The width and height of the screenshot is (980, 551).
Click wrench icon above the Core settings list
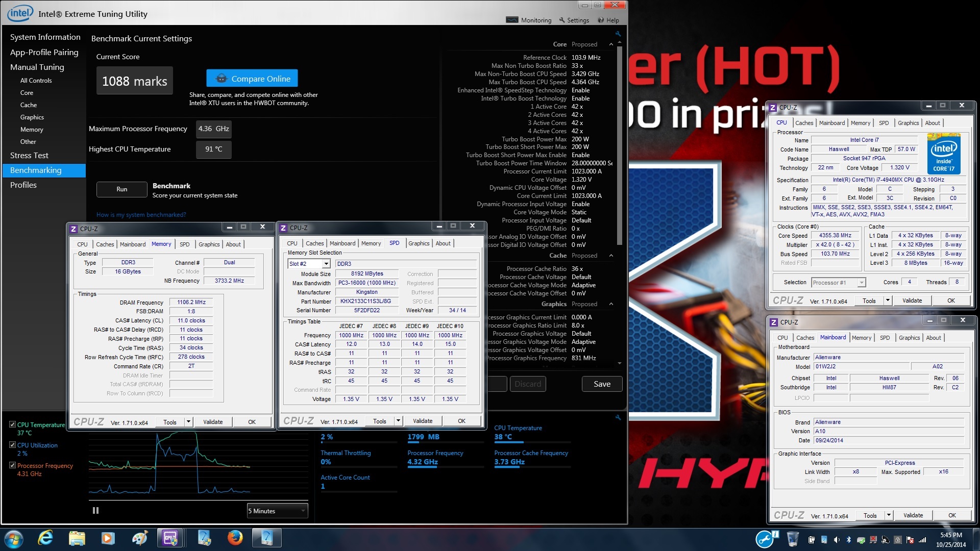click(x=618, y=34)
